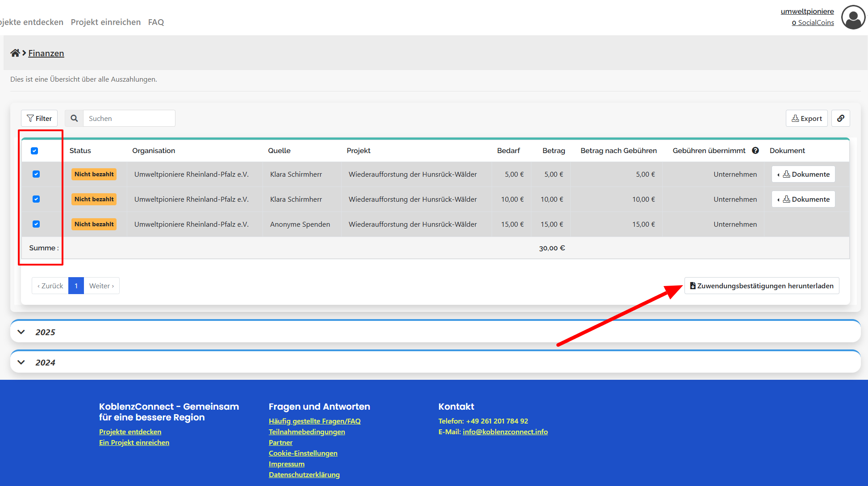The height and width of the screenshot is (486, 868).
Task: Open Projekt einreichen menu item
Action: pyautogui.click(x=106, y=22)
